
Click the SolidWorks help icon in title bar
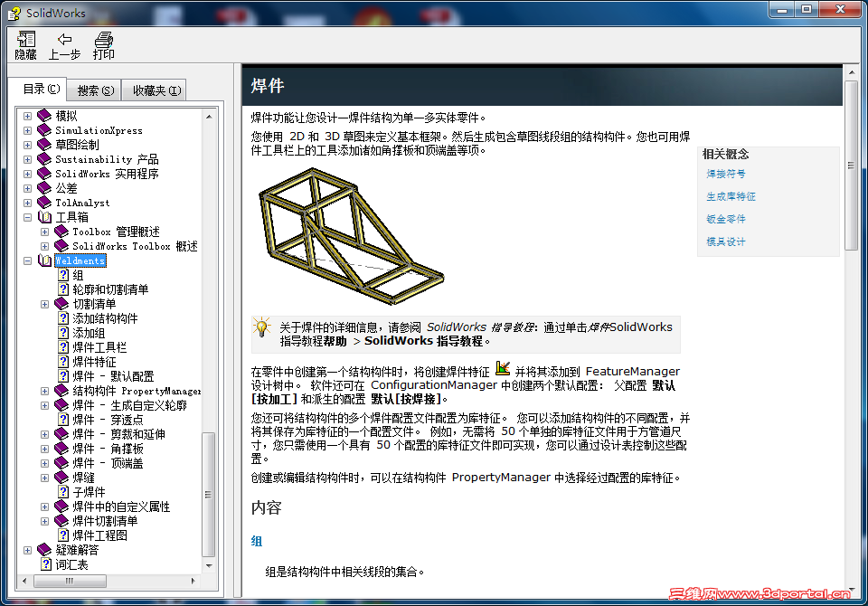point(14,13)
